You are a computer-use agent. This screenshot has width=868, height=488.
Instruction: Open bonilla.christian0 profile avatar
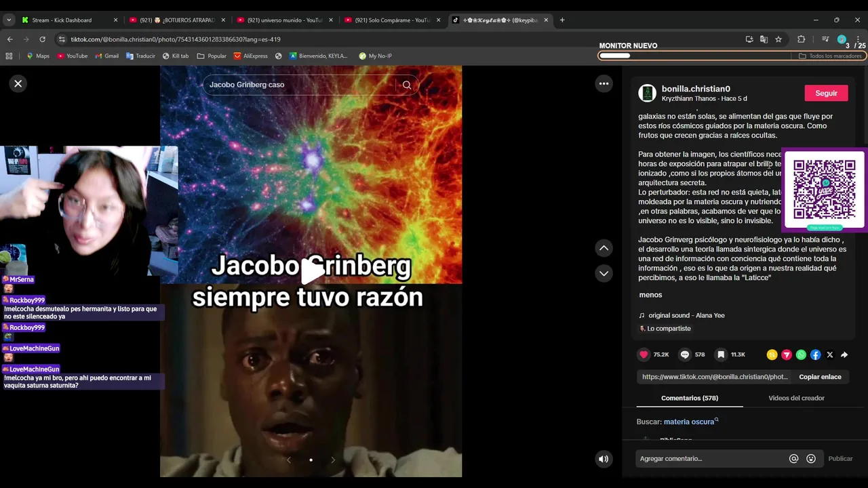[x=648, y=93]
